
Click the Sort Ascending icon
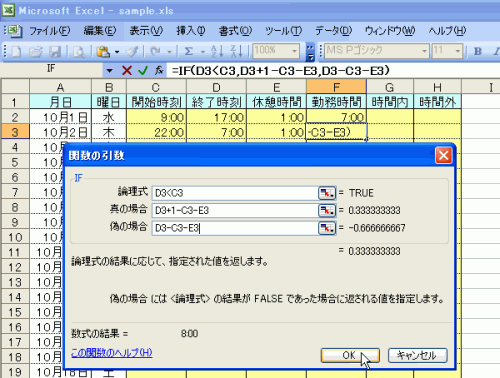(217, 52)
